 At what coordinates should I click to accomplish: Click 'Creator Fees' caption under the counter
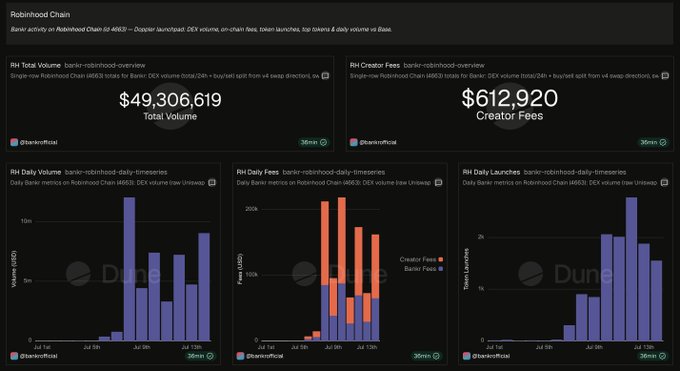tap(510, 116)
